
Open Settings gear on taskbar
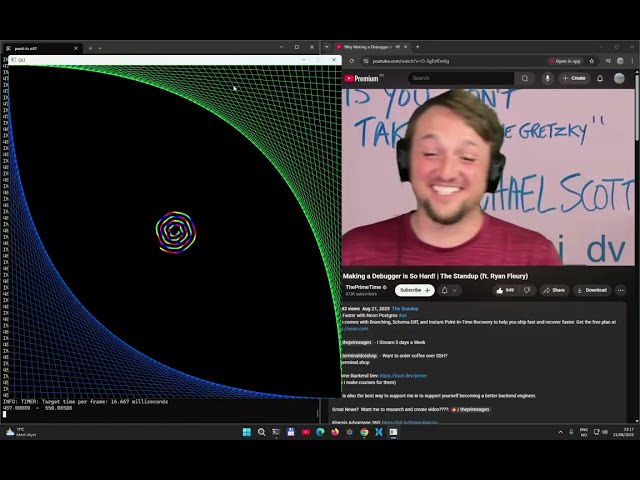pyautogui.click(x=349, y=432)
